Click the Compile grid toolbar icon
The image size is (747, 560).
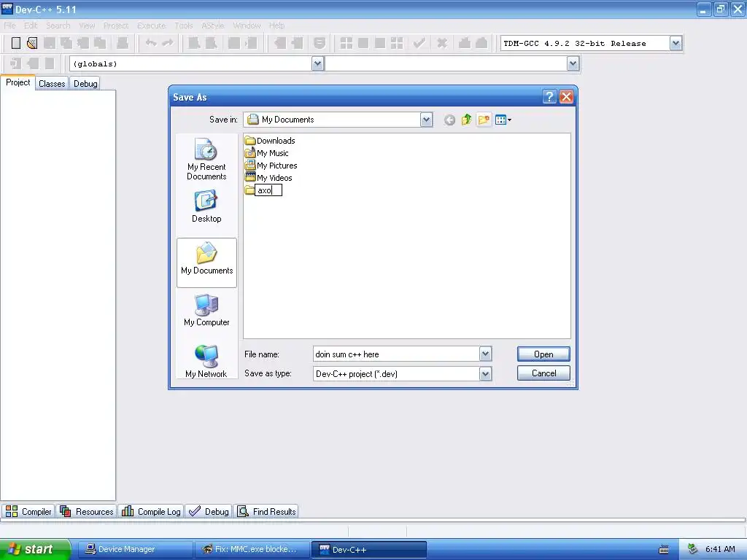coord(347,43)
